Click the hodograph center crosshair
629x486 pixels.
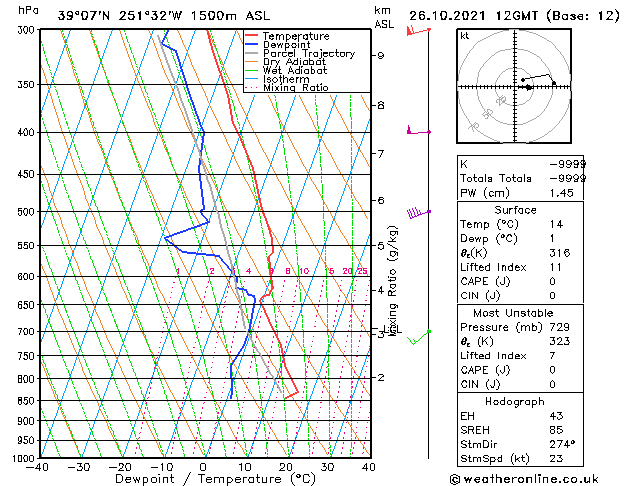coord(515,87)
